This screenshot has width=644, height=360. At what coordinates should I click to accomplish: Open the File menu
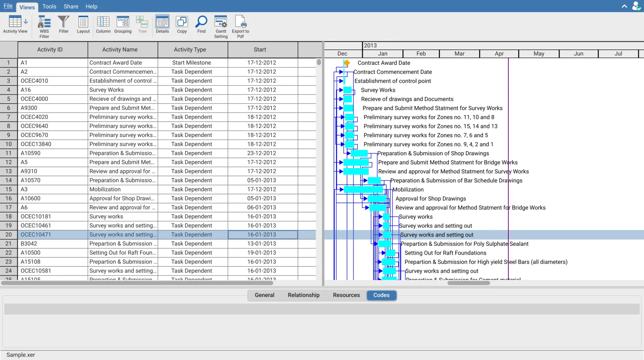tap(8, 6)
